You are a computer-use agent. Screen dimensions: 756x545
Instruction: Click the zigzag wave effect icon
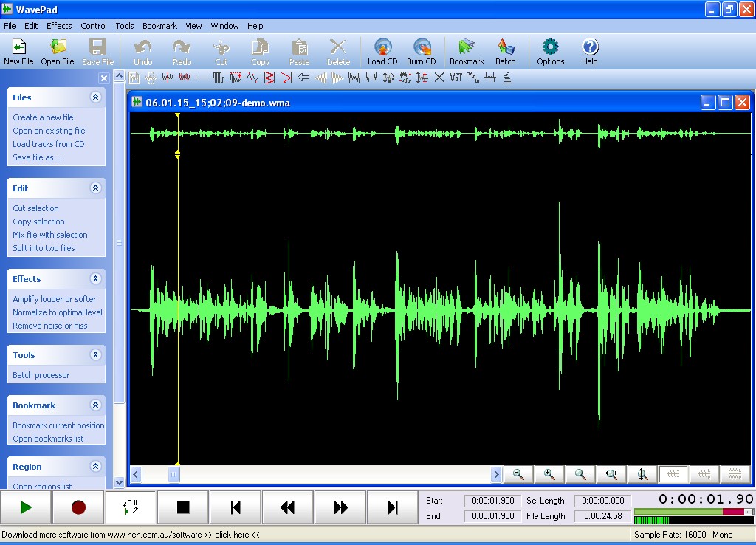[x=252, y=78]
